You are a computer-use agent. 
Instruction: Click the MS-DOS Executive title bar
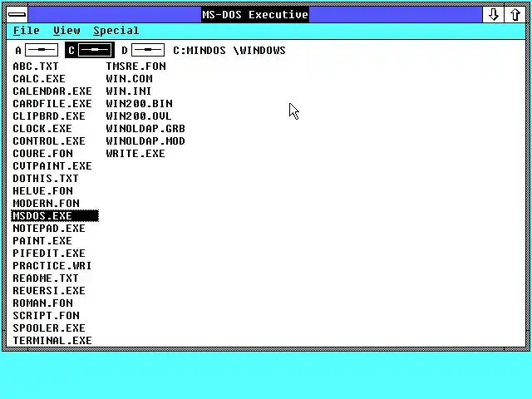pos(255,15)
